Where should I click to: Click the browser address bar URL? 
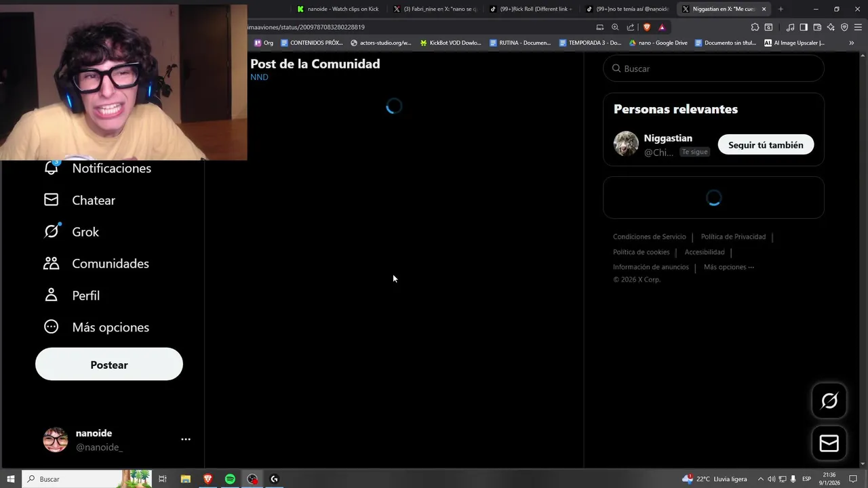pos(306,27)
